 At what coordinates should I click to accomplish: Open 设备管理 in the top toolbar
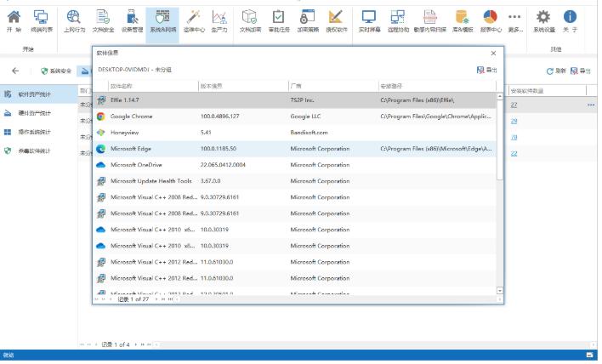pos(131,17)
